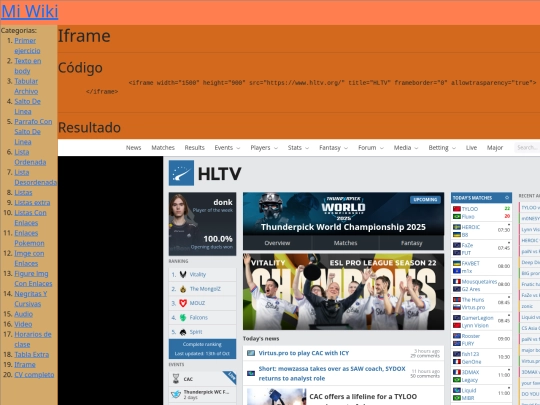
Task: Open the Live menu item
Action: tap(471, 148)
